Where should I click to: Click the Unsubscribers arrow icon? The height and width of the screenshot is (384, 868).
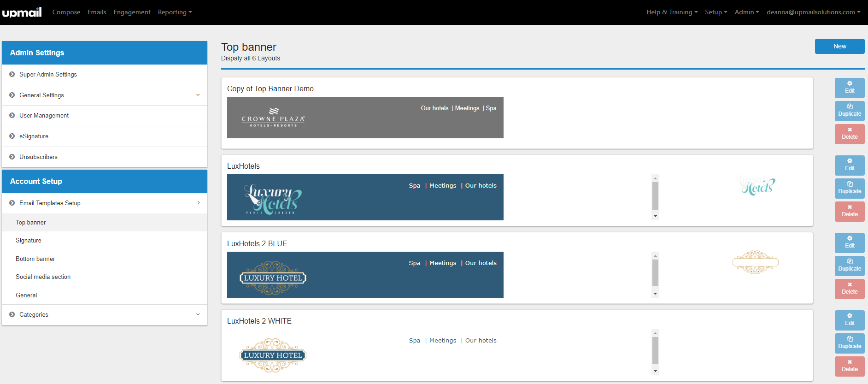click(12, 157)
